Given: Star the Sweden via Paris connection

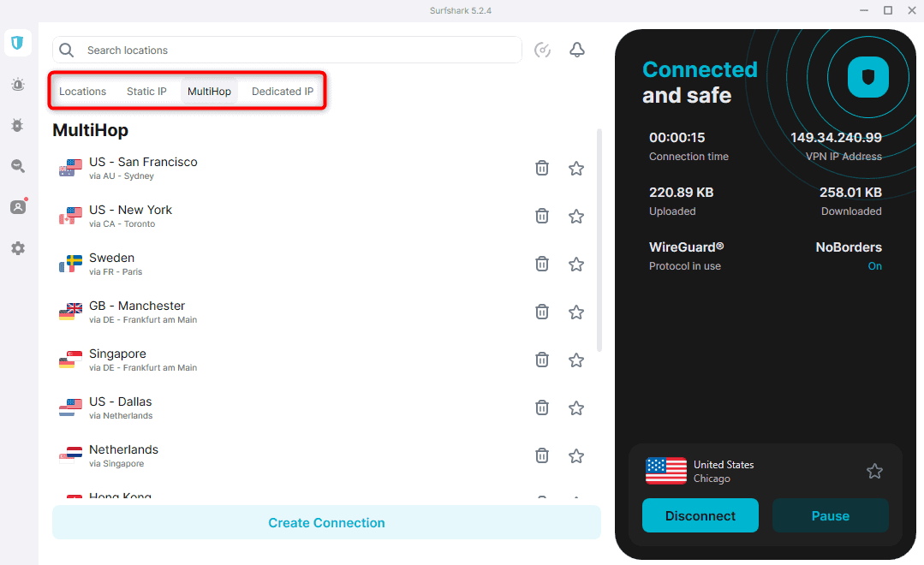Looking at the screenshot, I should [x=576, y=264].
